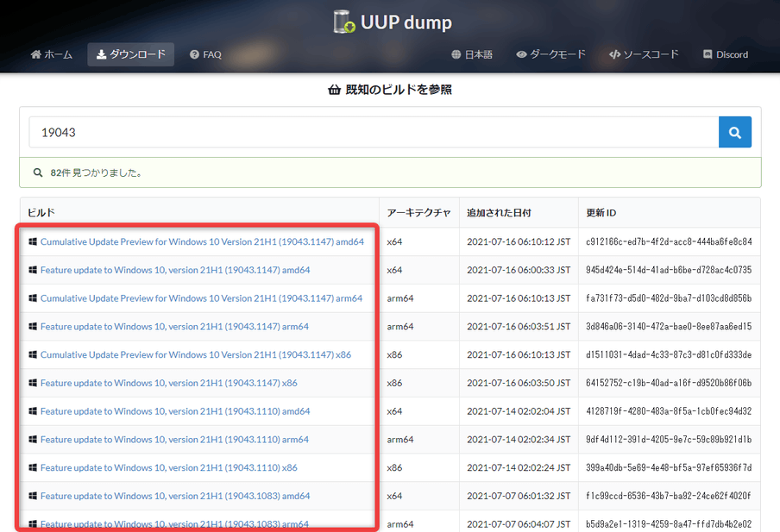780x532 pixels.
Task: Open the ソースコード link
Action: point(644,54)
